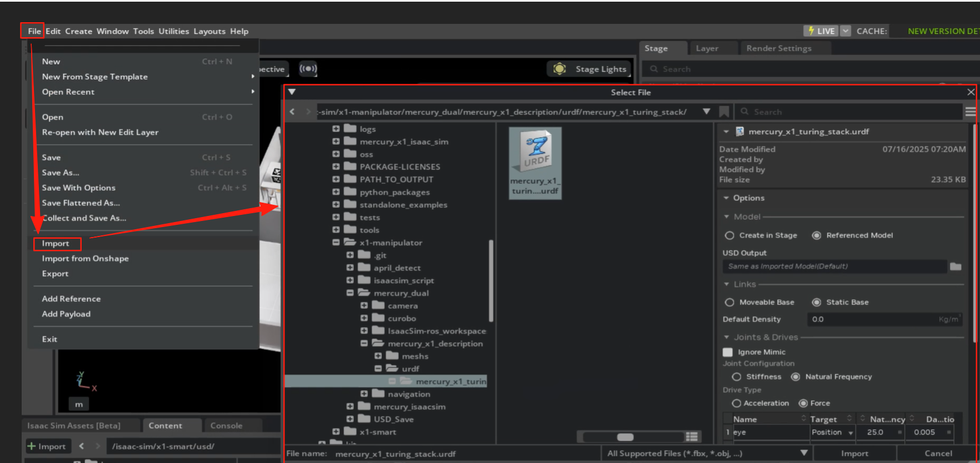Choose Save As... from File menu
980x463 pixels.
[61, 173]
